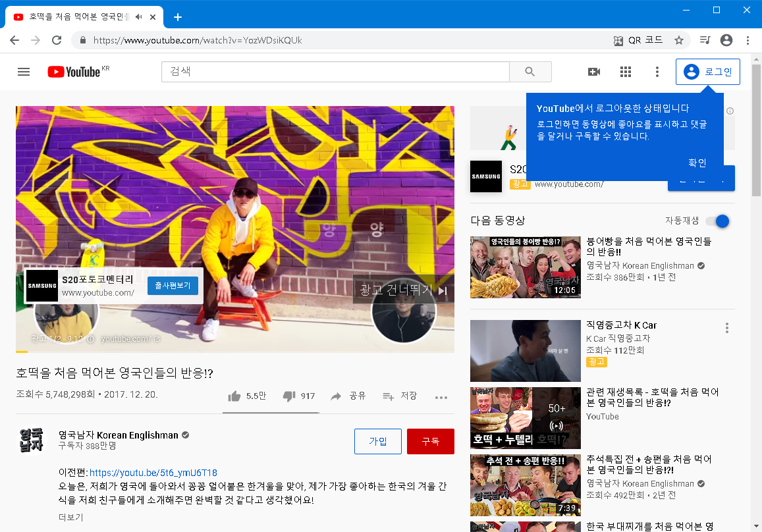Open the QR 코드 icon in address bar

(618, 40)
